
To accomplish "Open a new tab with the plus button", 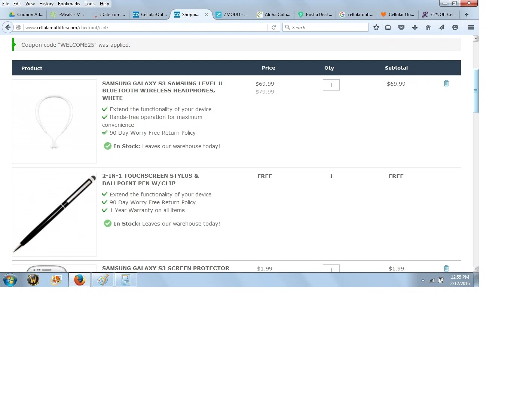I will [467, 15].
